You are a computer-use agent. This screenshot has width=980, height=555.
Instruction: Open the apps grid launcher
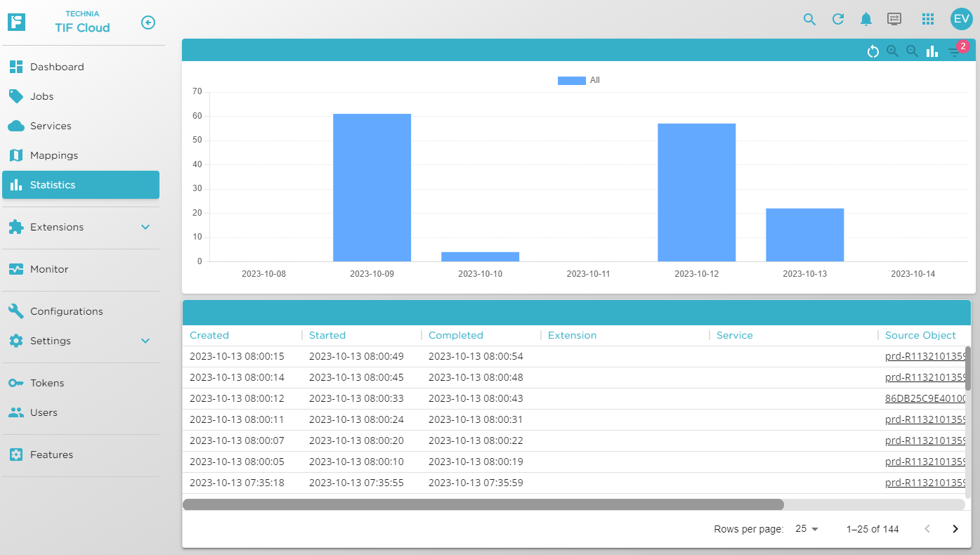[x=927, y=20]
